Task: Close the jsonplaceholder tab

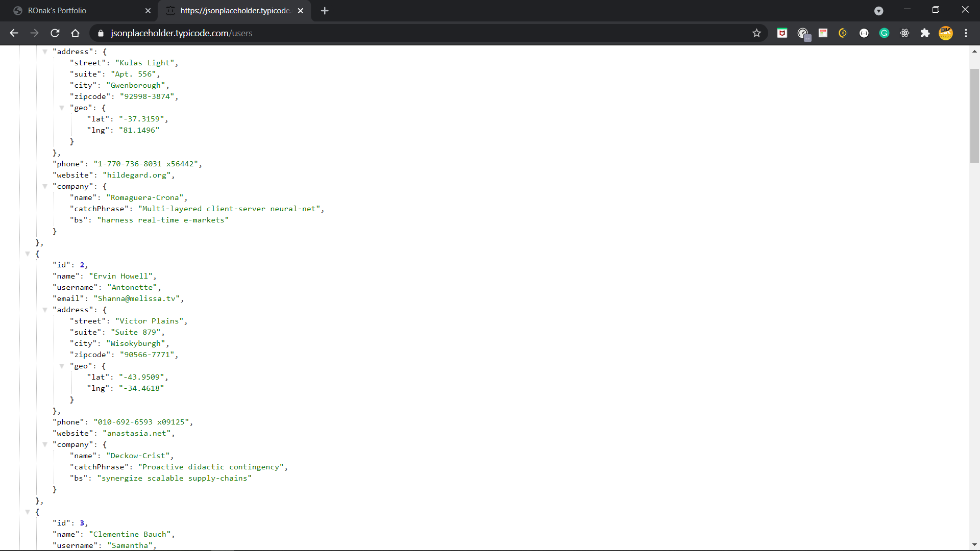Action: click(301, 11)
